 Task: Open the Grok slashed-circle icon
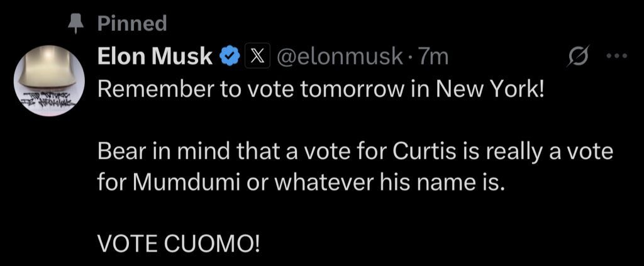click(x=575, y=57)
